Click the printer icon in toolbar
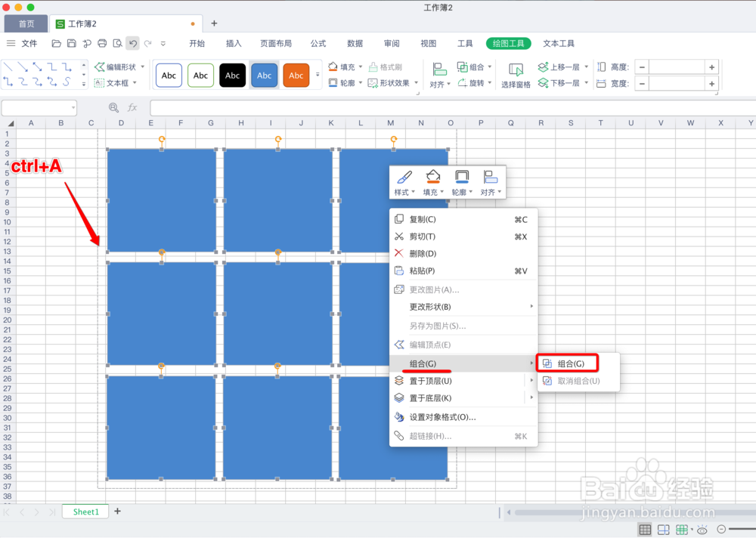This screenshot has height=538, width=756. (102, 43)
